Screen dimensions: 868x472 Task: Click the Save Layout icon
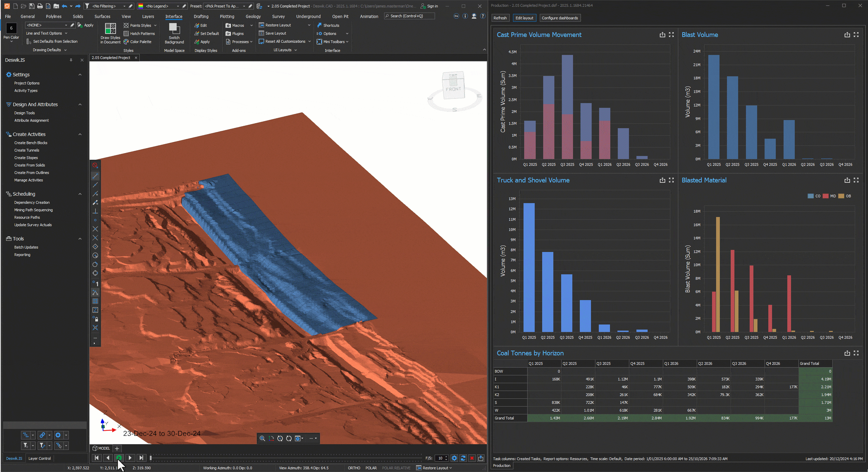coord(261,33)
